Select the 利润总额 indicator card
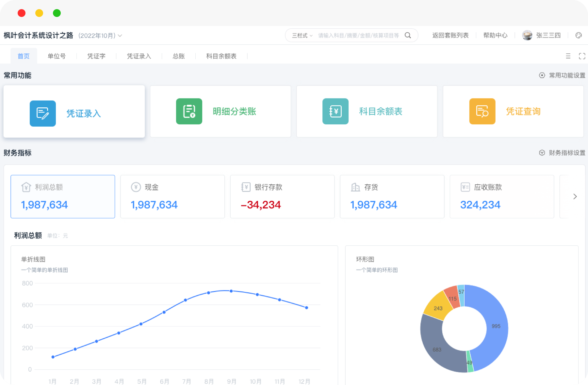The image size is (588, 385). tap(63, 196)
